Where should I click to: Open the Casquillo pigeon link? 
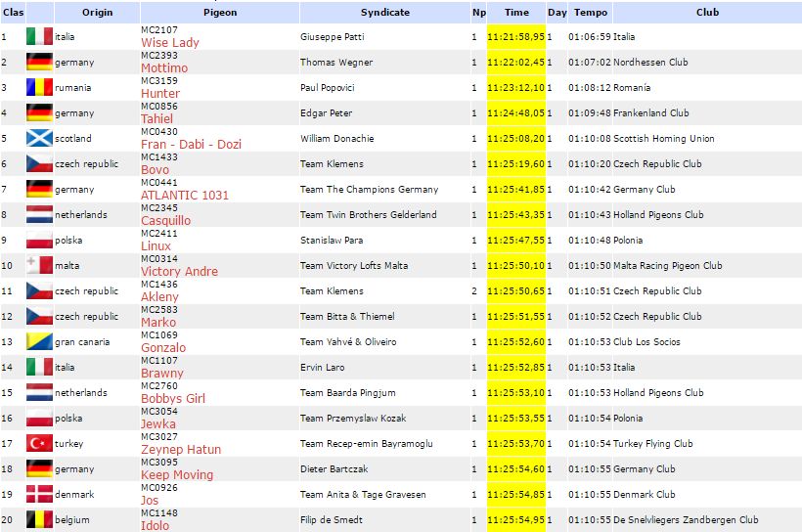[x=165, y=220]
